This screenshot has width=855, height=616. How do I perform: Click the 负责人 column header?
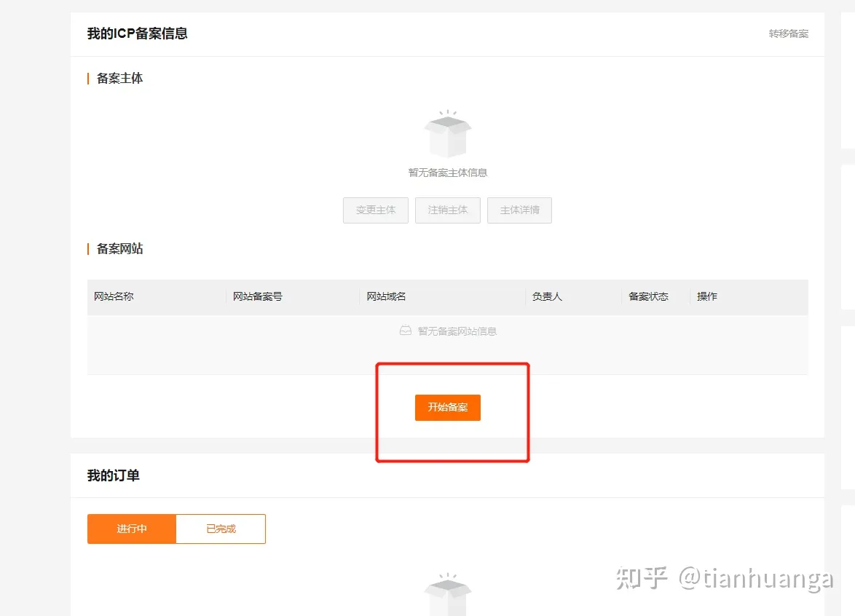547,296
